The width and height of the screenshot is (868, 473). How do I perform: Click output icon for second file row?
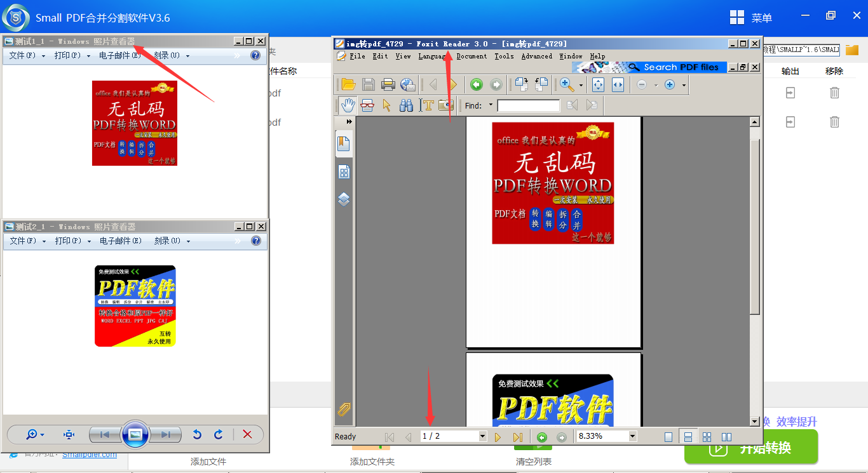(x=790, y=122)
